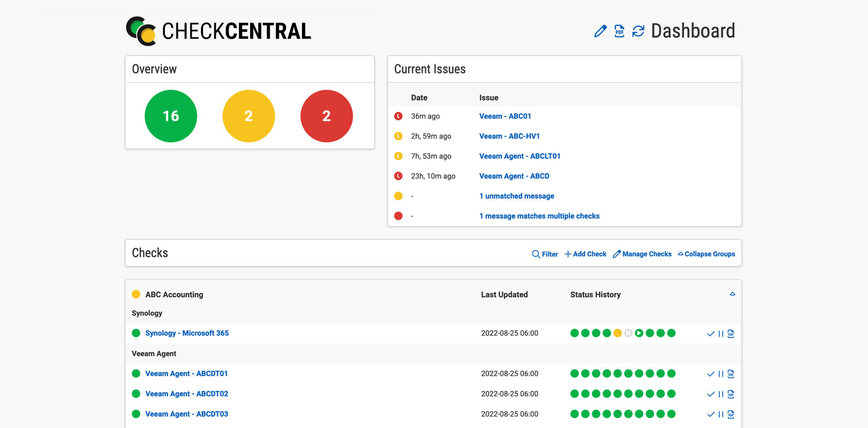This screenshot has height=428, width=868.
Task: Open Veeam Agent - ABCDT02 check
Action: 187,394
